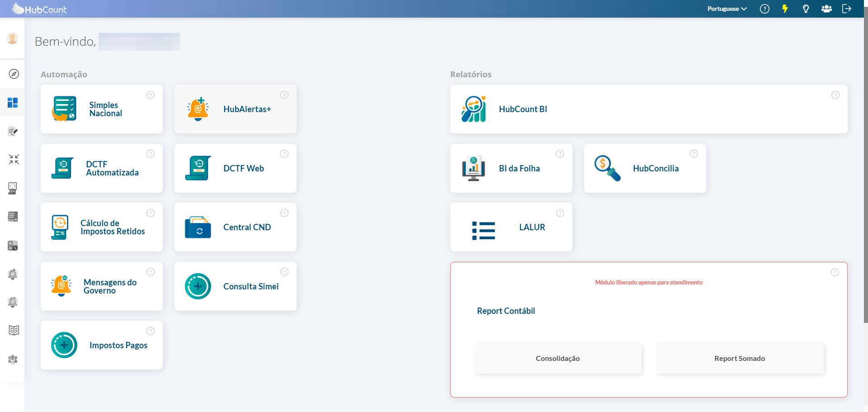Open the settings gear in the sidebar

coord(13,360)
